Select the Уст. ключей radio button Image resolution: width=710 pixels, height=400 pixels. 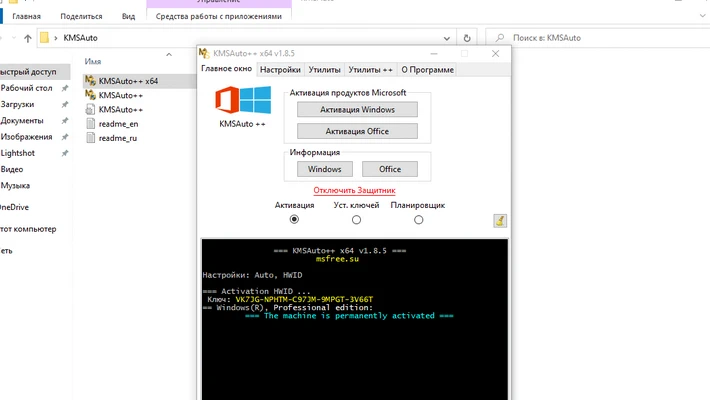point(356,220)
